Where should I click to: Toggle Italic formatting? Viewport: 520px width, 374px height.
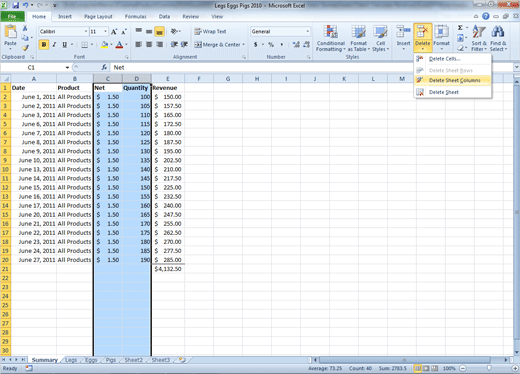click(x=54, y=45)
